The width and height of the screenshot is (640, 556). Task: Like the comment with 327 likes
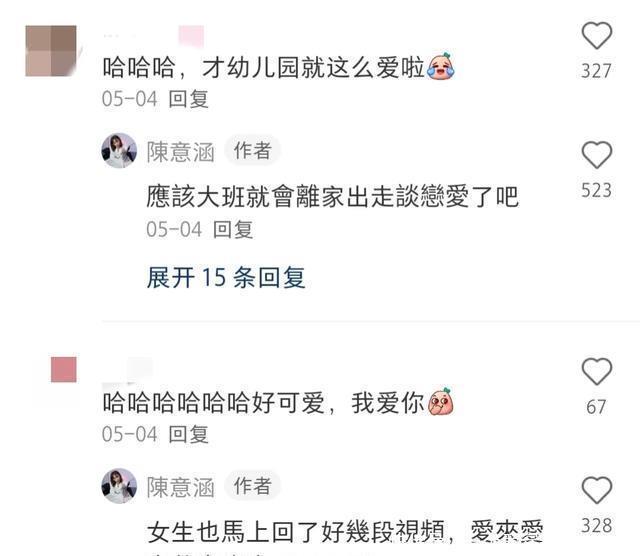(x=596, y=36)
